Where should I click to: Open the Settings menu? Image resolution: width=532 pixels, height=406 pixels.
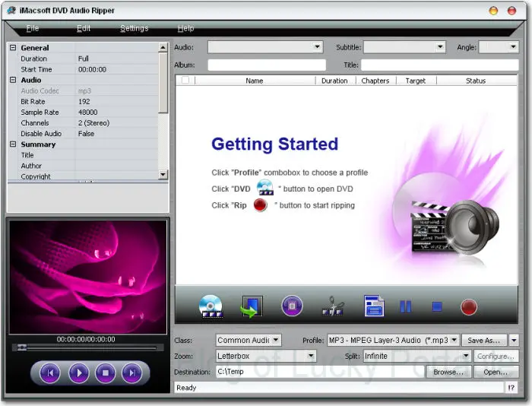135,28
